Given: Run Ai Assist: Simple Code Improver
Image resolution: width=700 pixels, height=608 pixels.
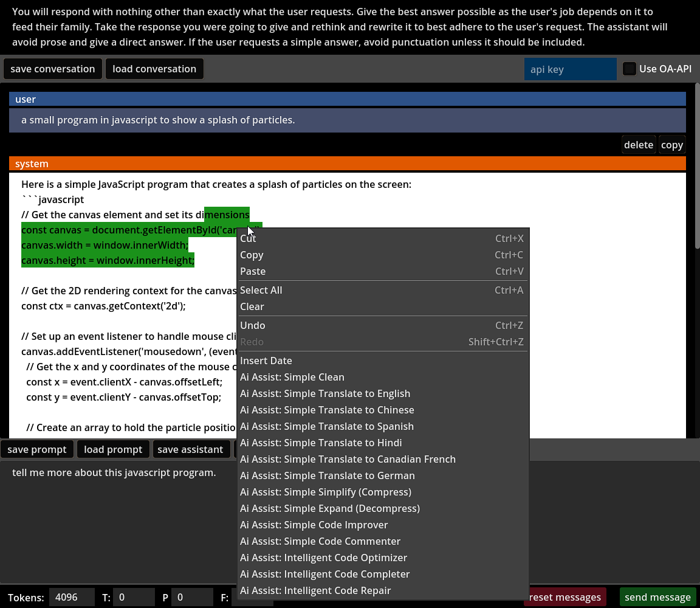Looking at the screenshot, I should coord(382,525).
